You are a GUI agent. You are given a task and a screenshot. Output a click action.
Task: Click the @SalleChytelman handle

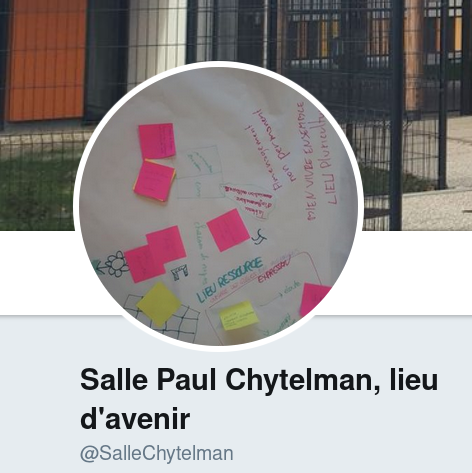click(x=156, y=453)
